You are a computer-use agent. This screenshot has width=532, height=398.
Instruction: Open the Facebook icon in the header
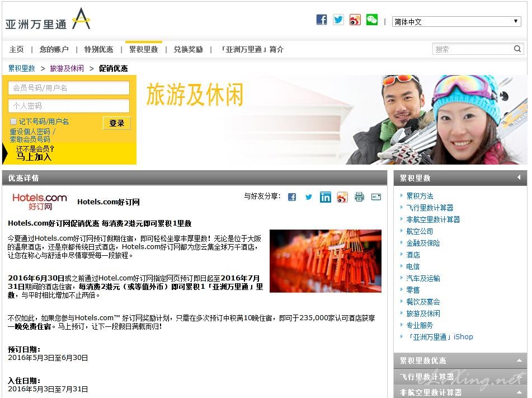(x=321, y=20)
